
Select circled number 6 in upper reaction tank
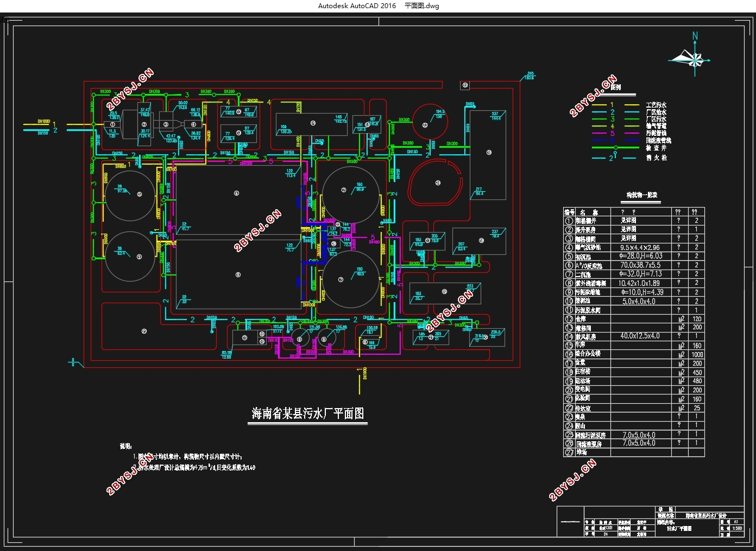click(236, 193)
